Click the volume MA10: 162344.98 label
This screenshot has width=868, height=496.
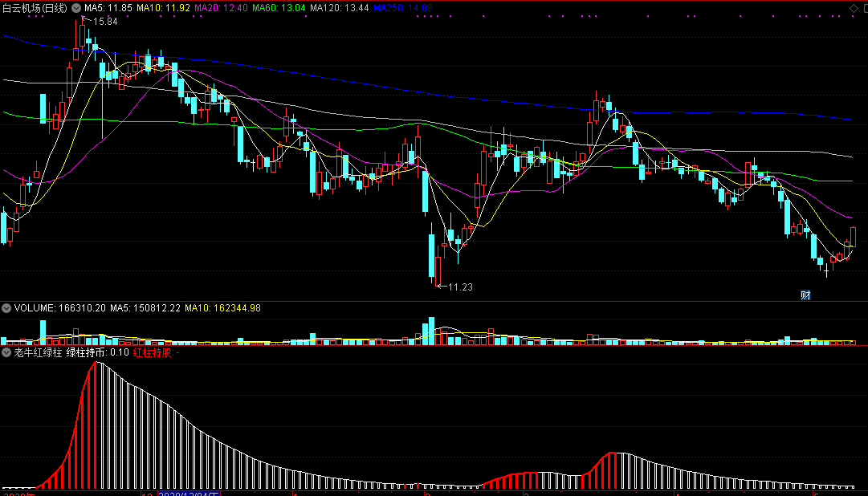pyautogui.click(x=222, y=307)
